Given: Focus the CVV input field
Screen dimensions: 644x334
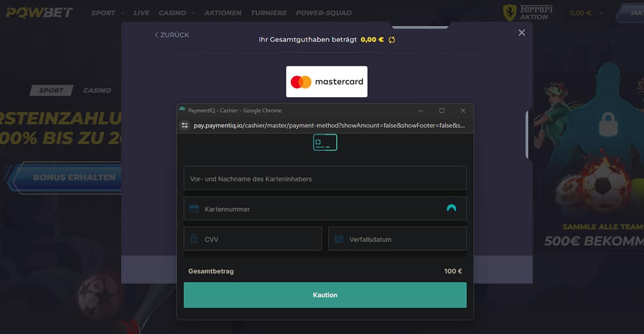Looking at the screenshot, I should point(253,239).
